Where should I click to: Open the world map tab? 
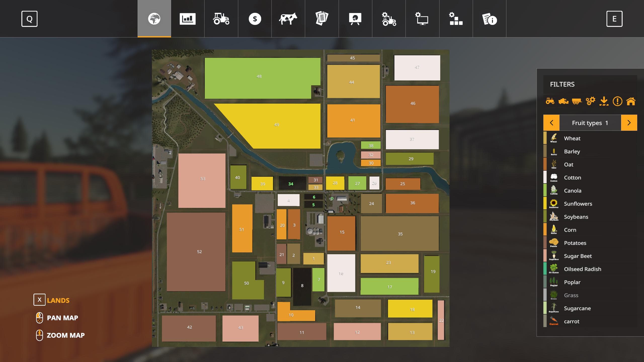154,19
